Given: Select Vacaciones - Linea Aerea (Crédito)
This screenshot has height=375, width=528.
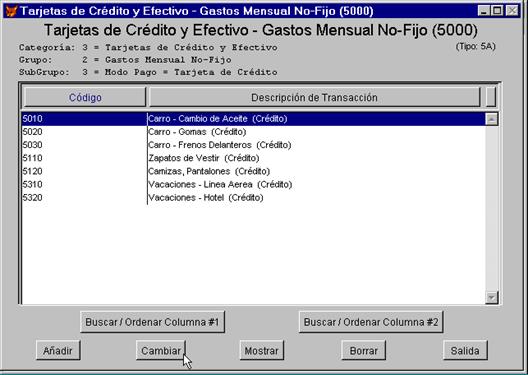Looking at the screenshot, I should 220,184.
